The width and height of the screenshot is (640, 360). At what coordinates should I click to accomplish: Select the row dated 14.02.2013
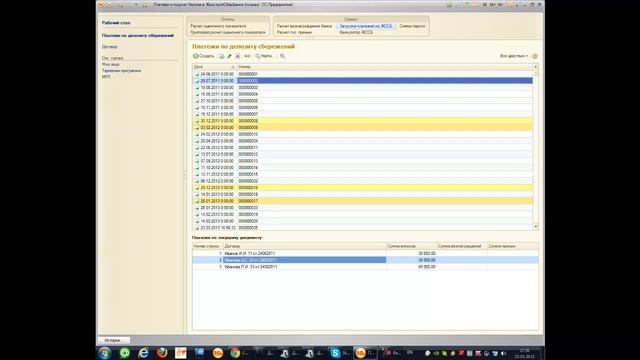362,214
